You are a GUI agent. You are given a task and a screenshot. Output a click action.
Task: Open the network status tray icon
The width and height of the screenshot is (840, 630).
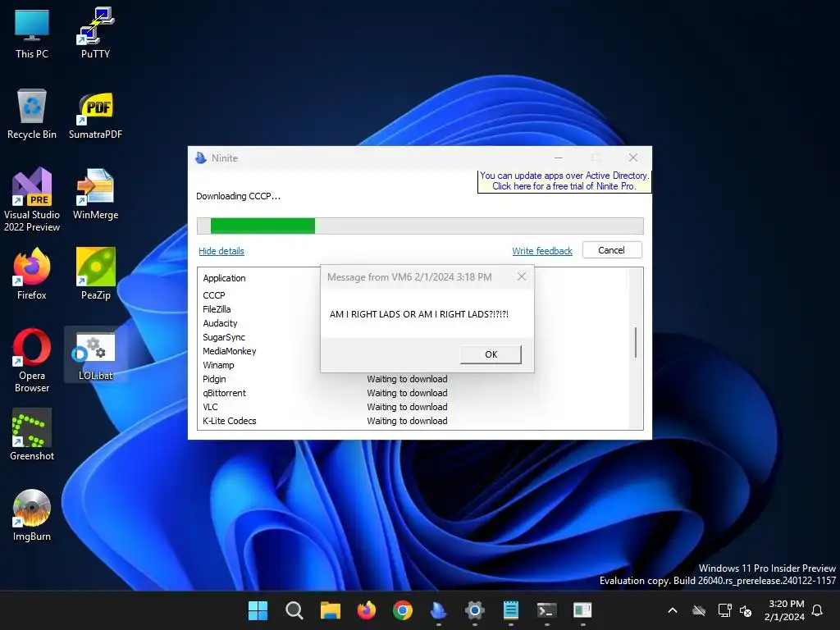(x=724, y=610)
